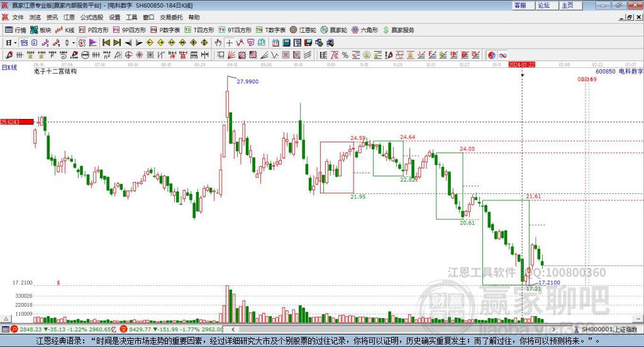Click the 600850 电科数字 stock label
The height and width of the screenshot is (347, 644).
[619, 71]
